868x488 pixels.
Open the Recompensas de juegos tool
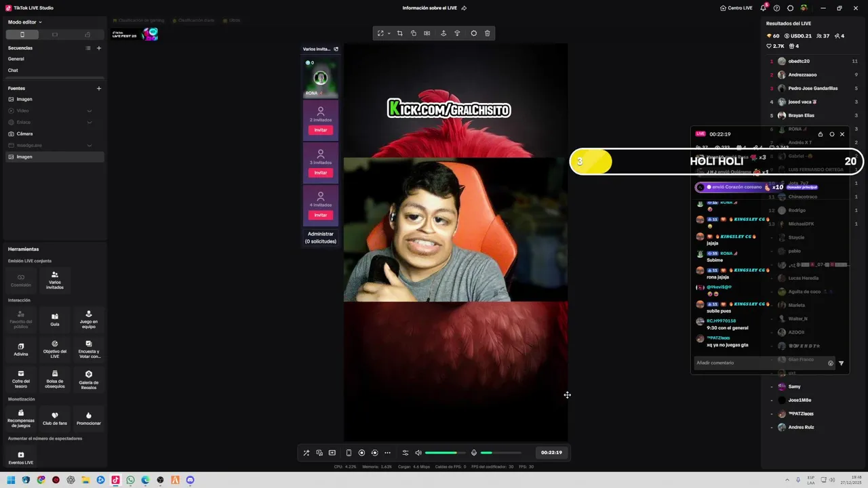tap(21, 418)
